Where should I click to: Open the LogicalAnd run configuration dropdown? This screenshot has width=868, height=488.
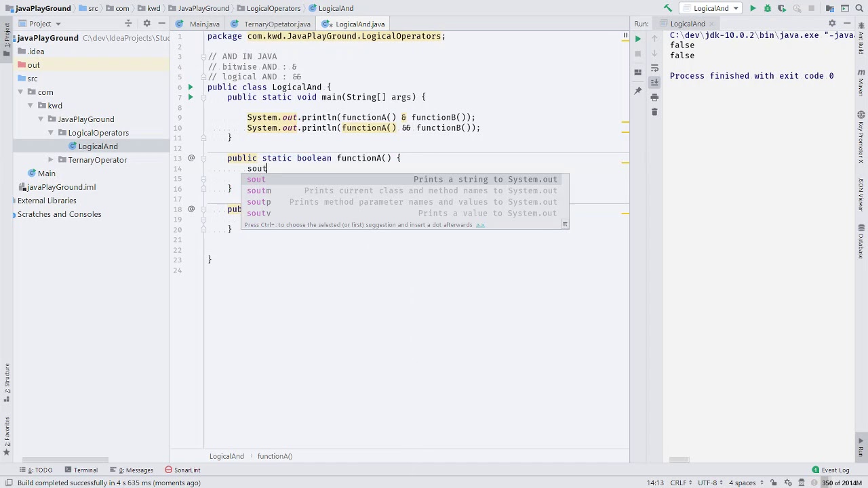pyautogui.click(x=711, y=8)
